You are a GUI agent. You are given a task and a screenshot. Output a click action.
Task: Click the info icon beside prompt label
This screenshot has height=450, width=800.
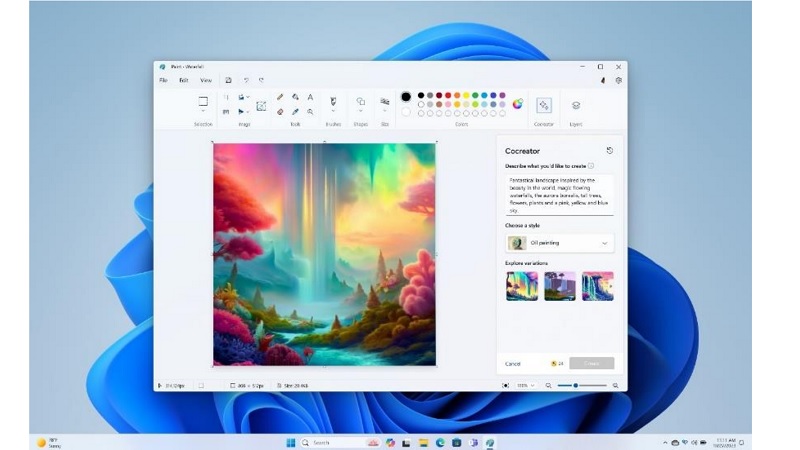(x=591, y=166)
